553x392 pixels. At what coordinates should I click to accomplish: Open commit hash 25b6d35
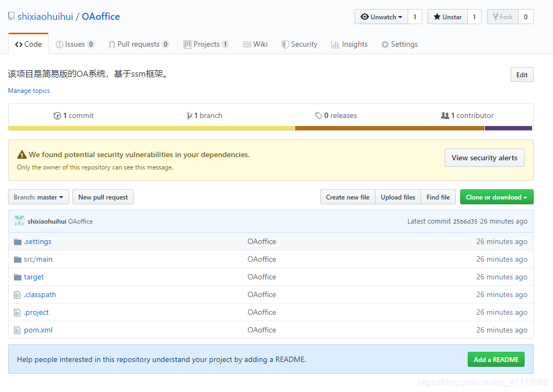click(x=465, y=221)
